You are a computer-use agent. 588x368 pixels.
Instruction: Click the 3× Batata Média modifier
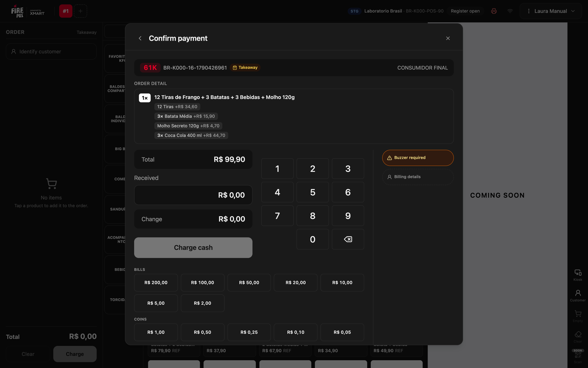pos(186,116)
